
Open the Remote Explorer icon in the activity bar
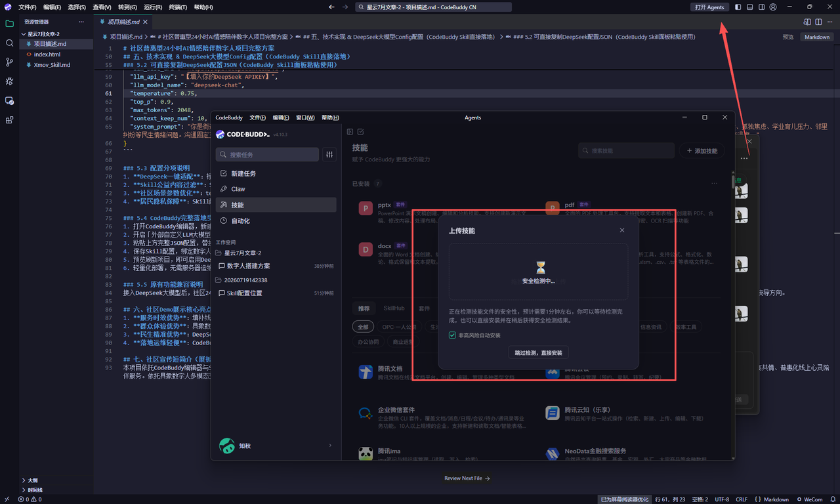click(x=9, y=101)
